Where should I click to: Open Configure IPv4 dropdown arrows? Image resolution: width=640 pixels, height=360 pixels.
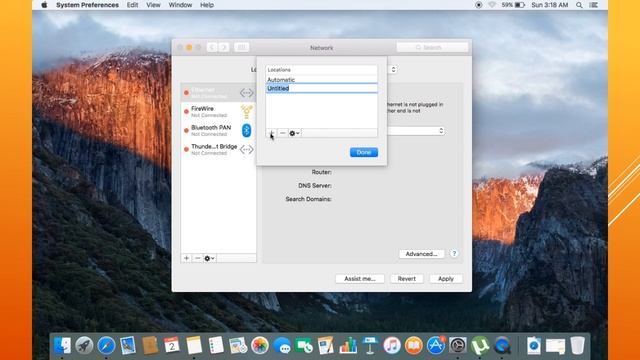coord(441,131)
